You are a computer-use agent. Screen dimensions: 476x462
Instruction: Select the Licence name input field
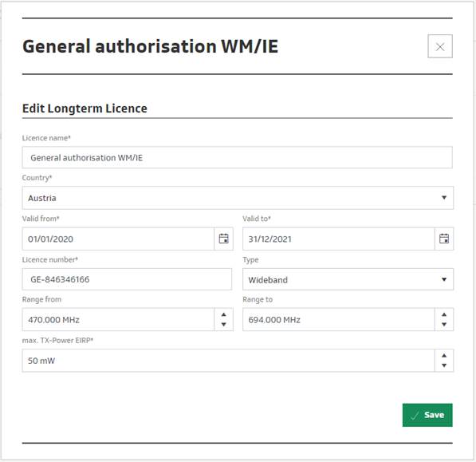(237, 157)
